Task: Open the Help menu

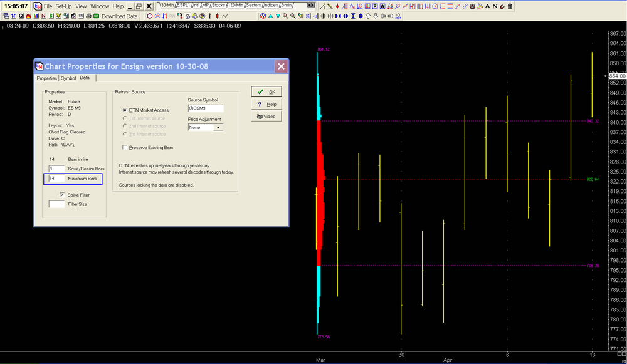Action: click(118, 6)
